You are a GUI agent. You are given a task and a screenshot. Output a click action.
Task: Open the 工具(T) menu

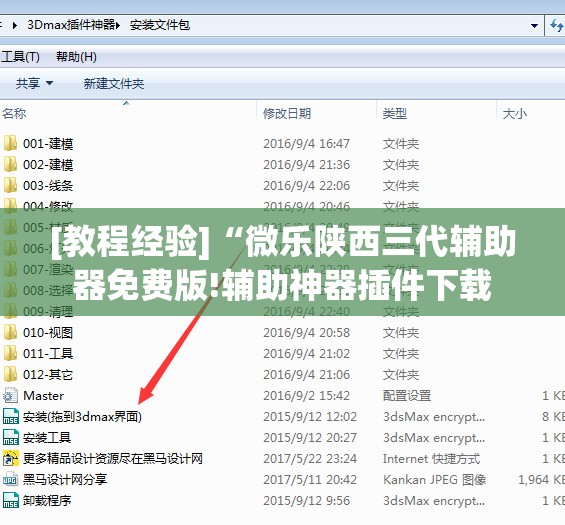(20, 57)
